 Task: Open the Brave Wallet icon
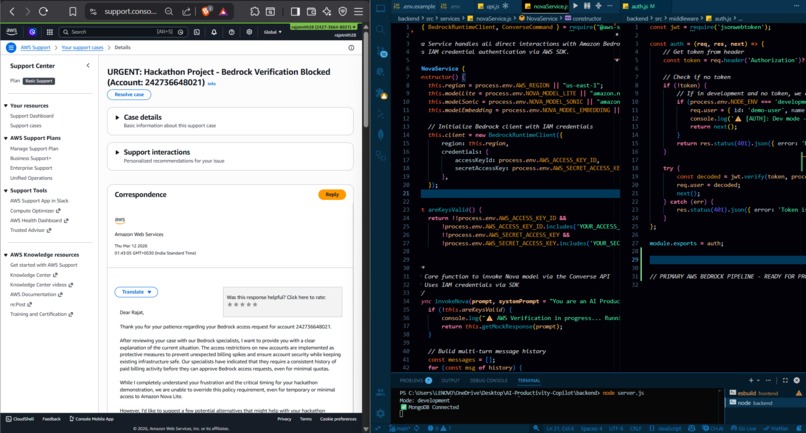click(311, 11)
